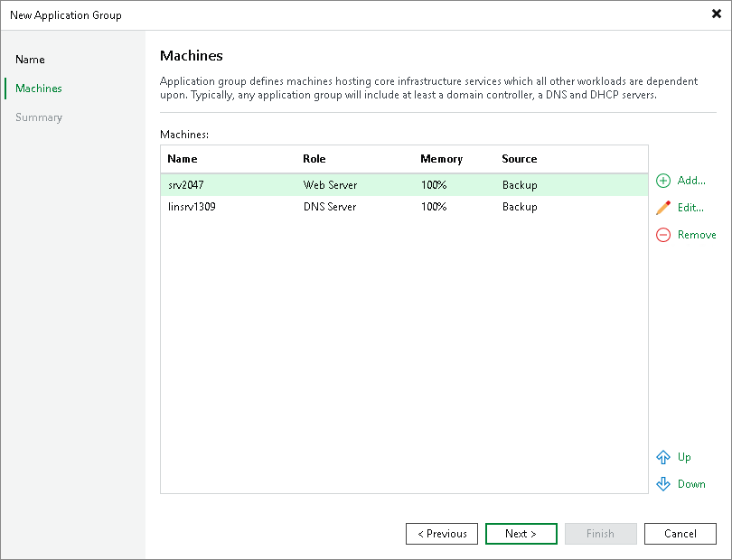This screenshot has width=732, height=560.
Task: Select the Machines wizard step
Action: (38, 89)
